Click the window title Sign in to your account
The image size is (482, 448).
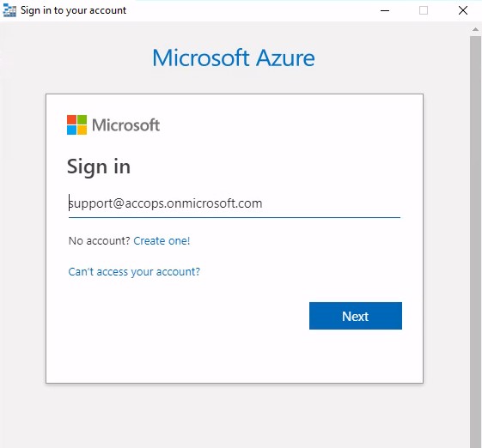(x=74, y=11)
